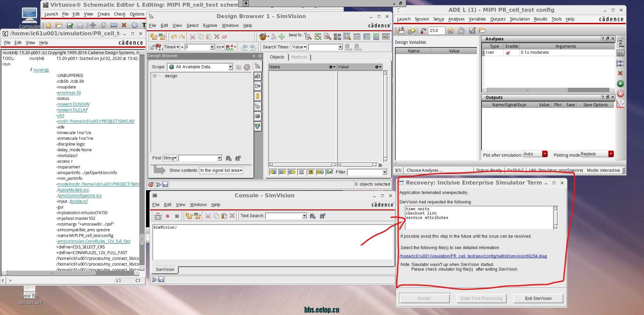Viewport: 644px width, 315px height.
Task: Choose Analyses AC/DC/Trans icon in ADE L sidebar
Action: pyautogui.click(x=620, y=43)
